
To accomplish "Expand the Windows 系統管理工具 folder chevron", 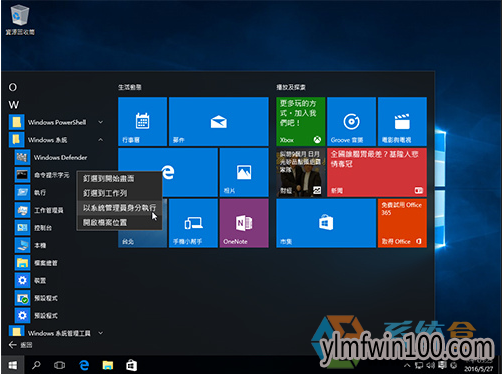I will 100,333.
